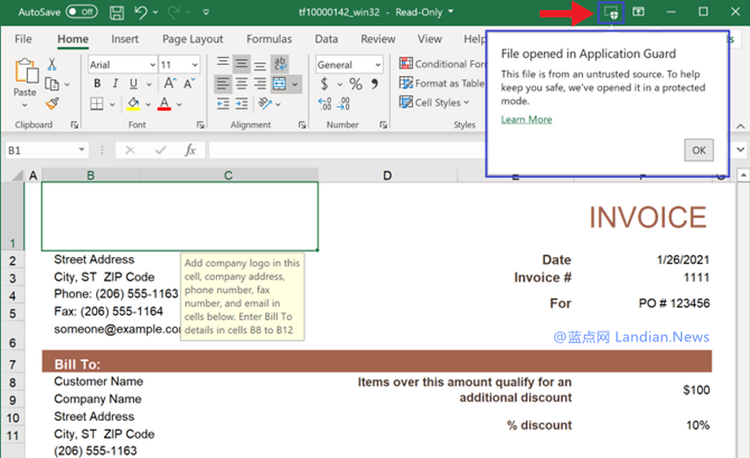Open the Cell Styles dropdown
The image size is (750, 458).
tap(438, 103)
